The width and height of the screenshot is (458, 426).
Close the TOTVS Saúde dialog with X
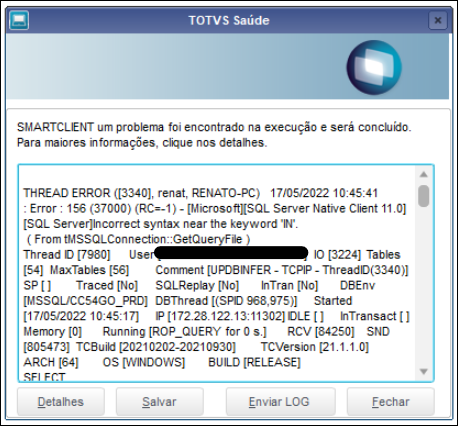tap(438, 20)
